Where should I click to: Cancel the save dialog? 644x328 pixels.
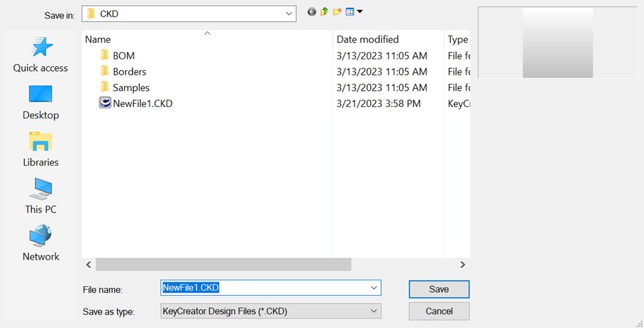tap(439, 311)
